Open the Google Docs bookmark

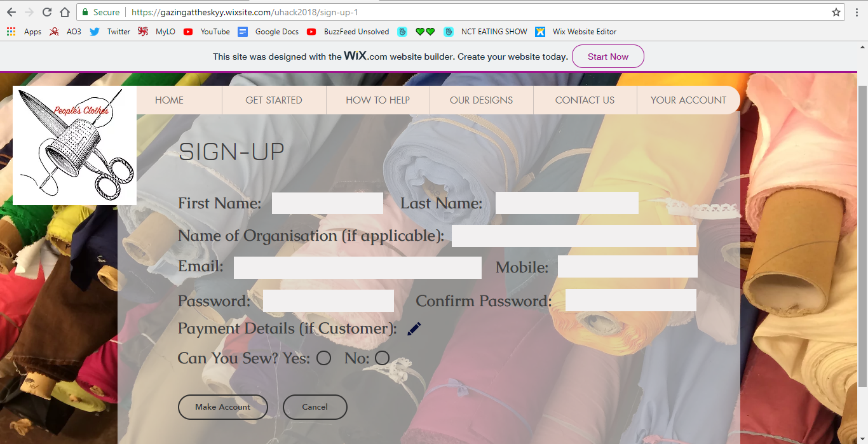point(268,31)
